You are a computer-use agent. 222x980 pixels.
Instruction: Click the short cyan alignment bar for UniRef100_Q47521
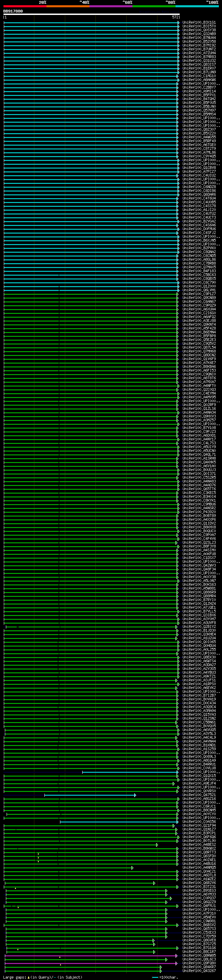tap(90, 795)
